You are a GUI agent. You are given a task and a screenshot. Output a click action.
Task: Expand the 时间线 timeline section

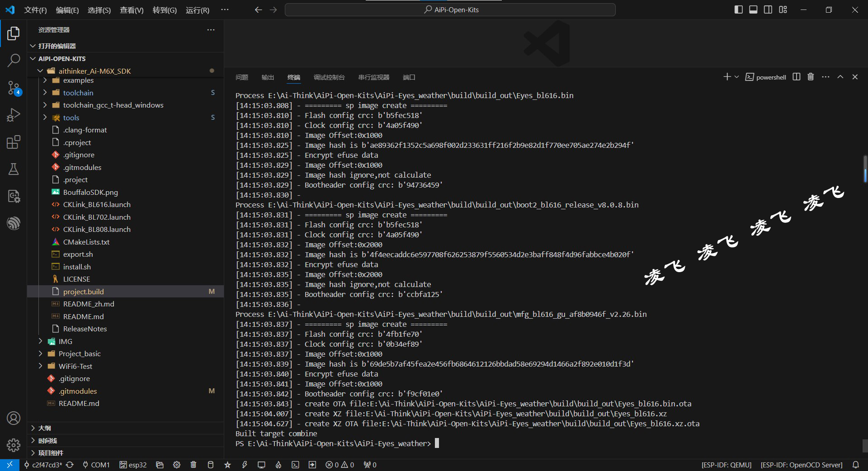click(126, 441)
